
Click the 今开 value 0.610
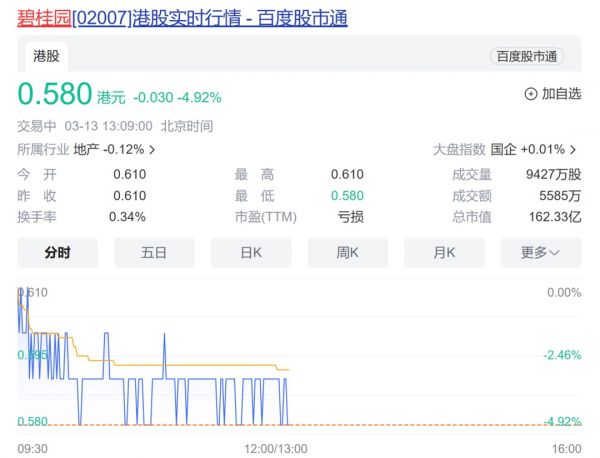[x=130, y=174]
